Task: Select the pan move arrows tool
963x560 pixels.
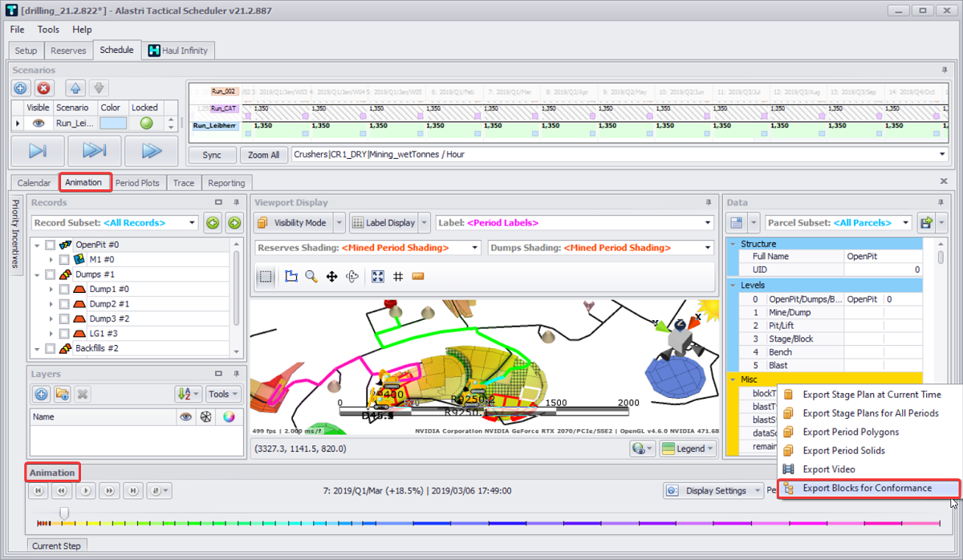Action: [331, 277]
